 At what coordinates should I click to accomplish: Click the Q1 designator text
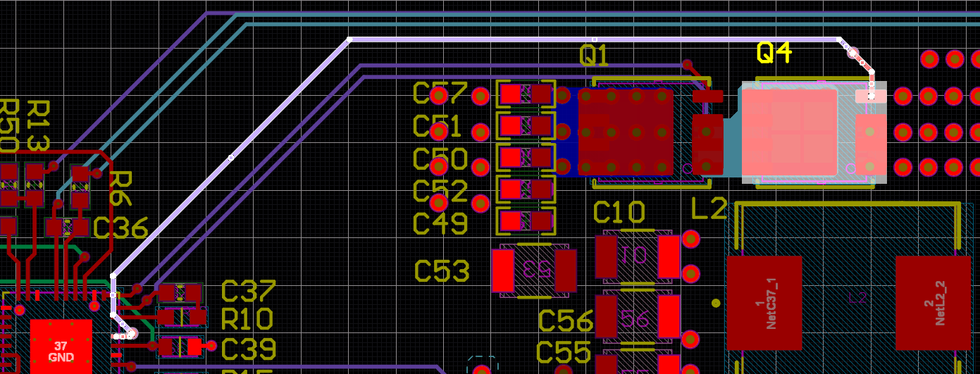[594, 55]
